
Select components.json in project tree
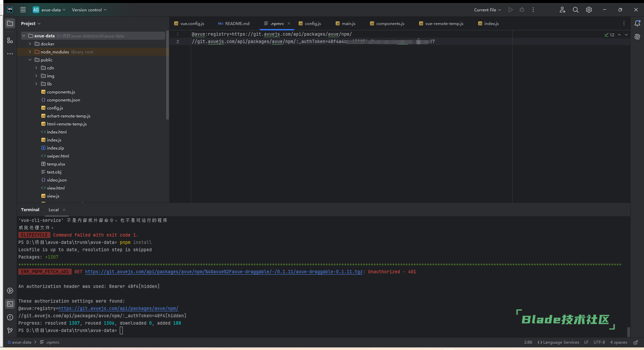tap(63, 100)
